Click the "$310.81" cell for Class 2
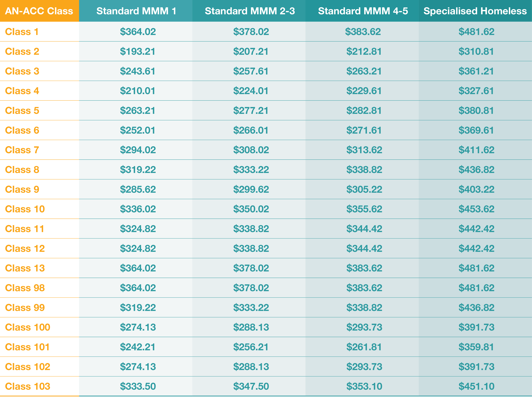Viewport: 532px width, 399px height. [x=476, y=51]
